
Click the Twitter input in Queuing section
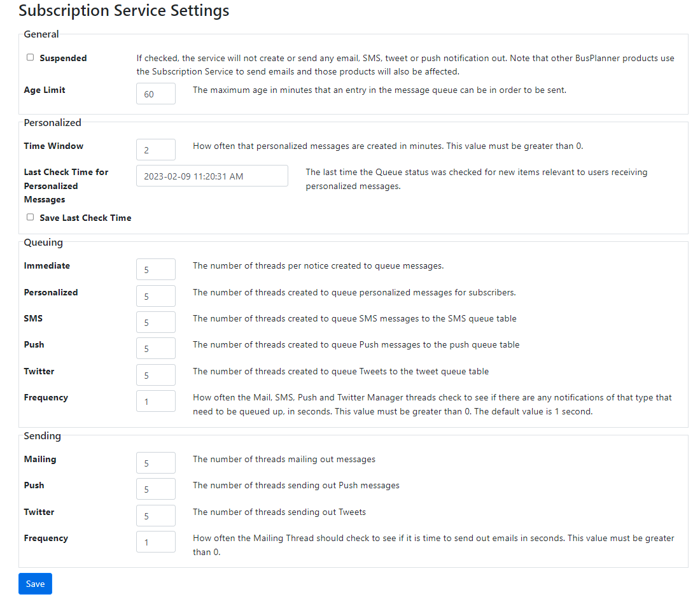[x=155, y=374]
